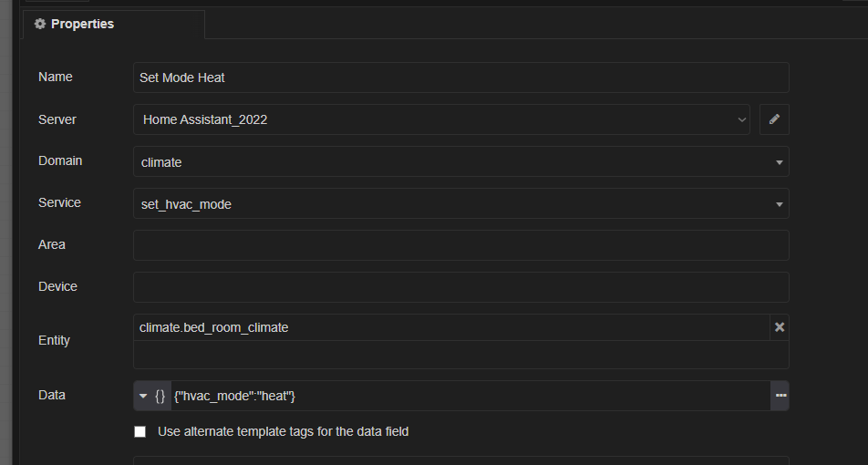This screenshot has height=465, width=868.
Task: Click the Name field containing Set Mode Heat
Action: click(461, 77)
